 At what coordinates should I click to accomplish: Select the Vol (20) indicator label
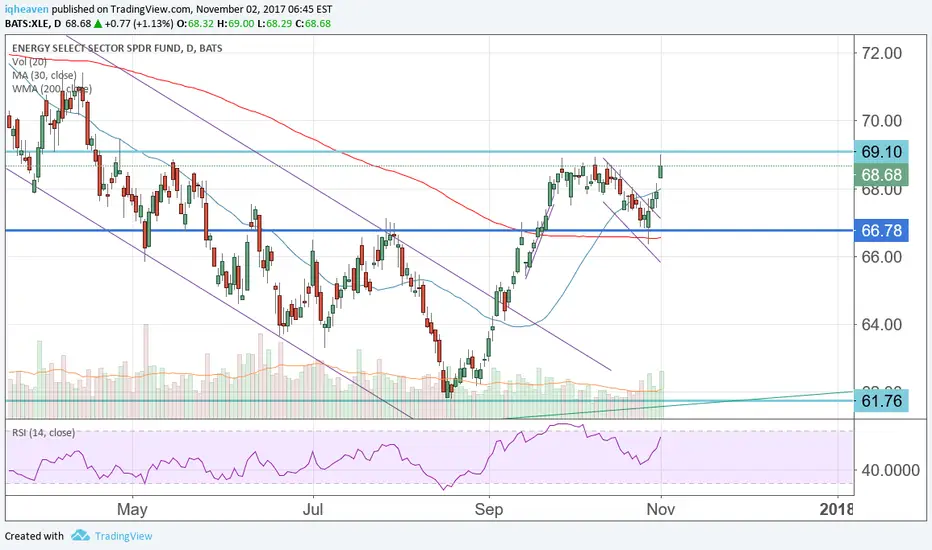29,62
